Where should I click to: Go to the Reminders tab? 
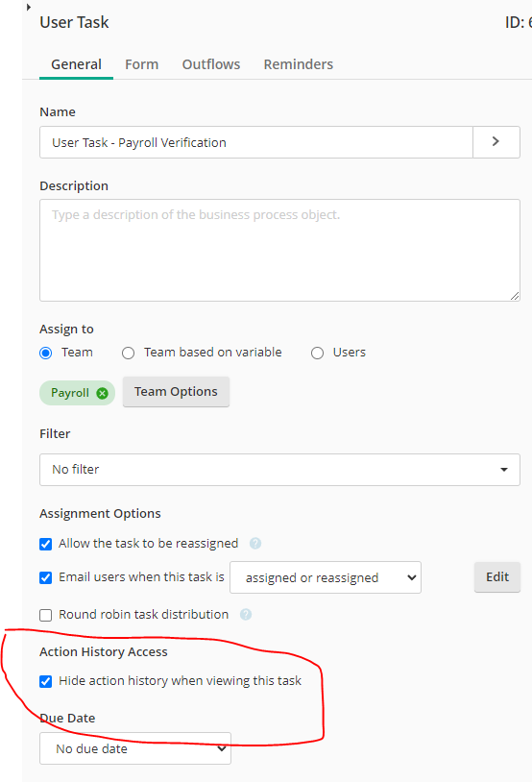click(298, 64)
